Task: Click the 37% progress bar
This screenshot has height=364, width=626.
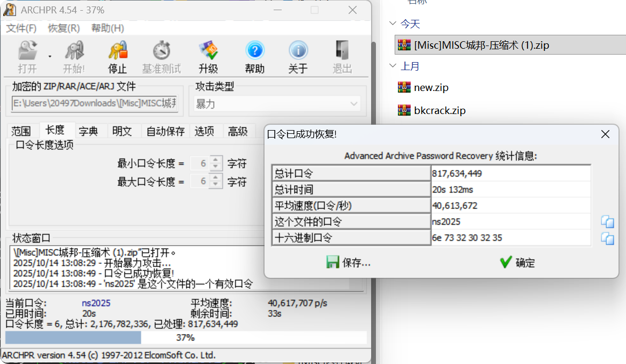Action: (185, 338)
